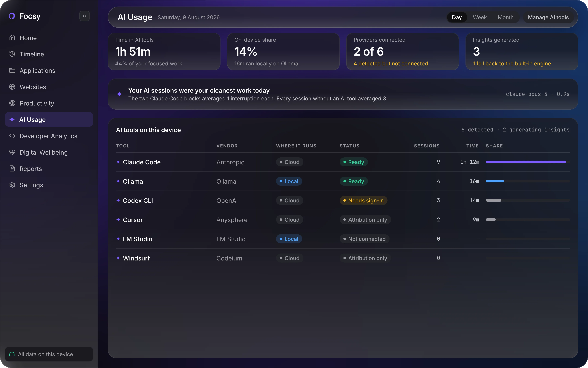The width and height of the screenshot is (588, 368).
Task: Click the sparkle icon next to Codex CLI
Action: (x=118, y=200)
